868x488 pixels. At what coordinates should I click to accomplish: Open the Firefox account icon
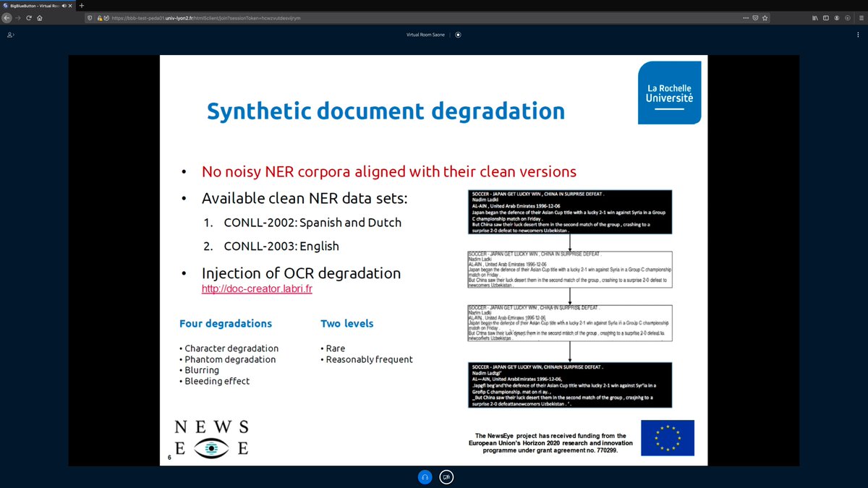click(837, 17)
